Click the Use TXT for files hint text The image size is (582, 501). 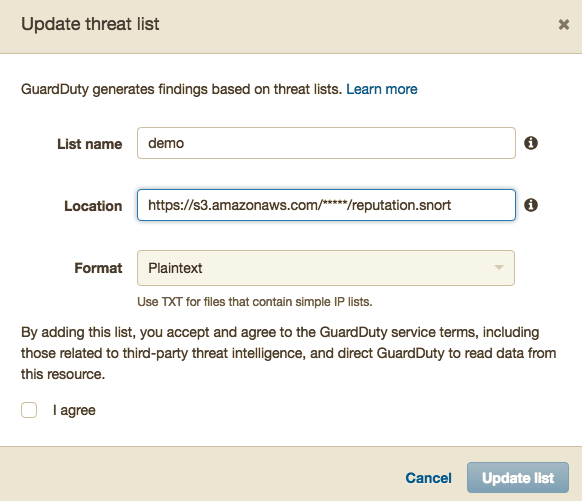(255, 302)
